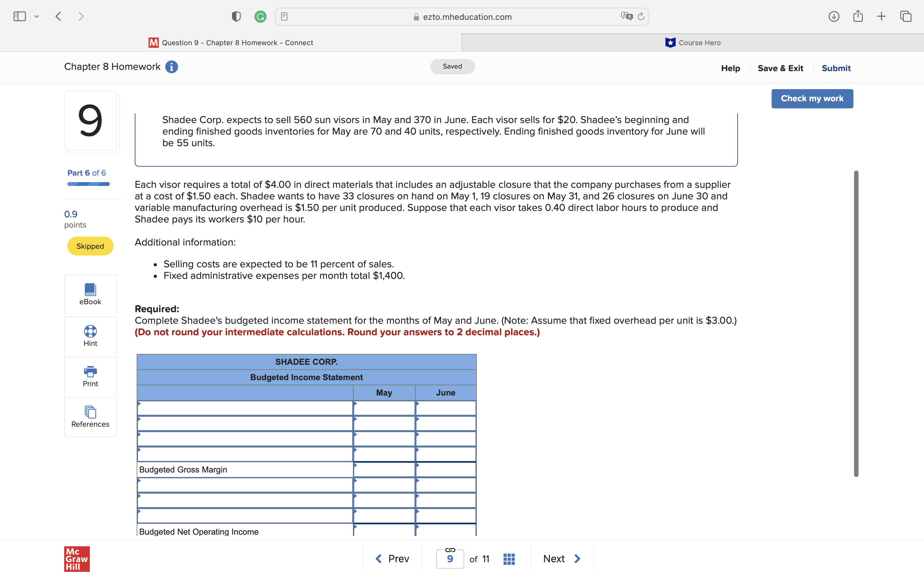Click the May Budgeted Gross Margin input cell
The height and width of the screenshot is (577, 924).
(x=384, y=470)
